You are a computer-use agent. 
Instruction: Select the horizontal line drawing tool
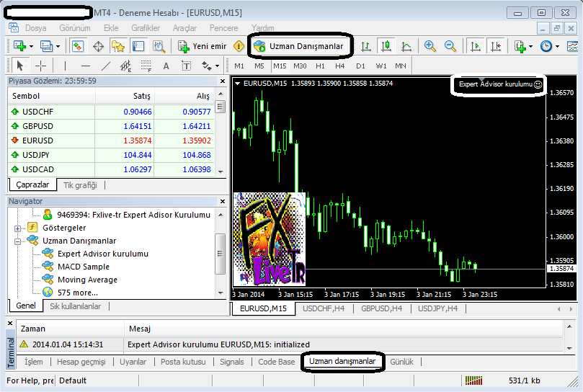click(x=86, y=66)
